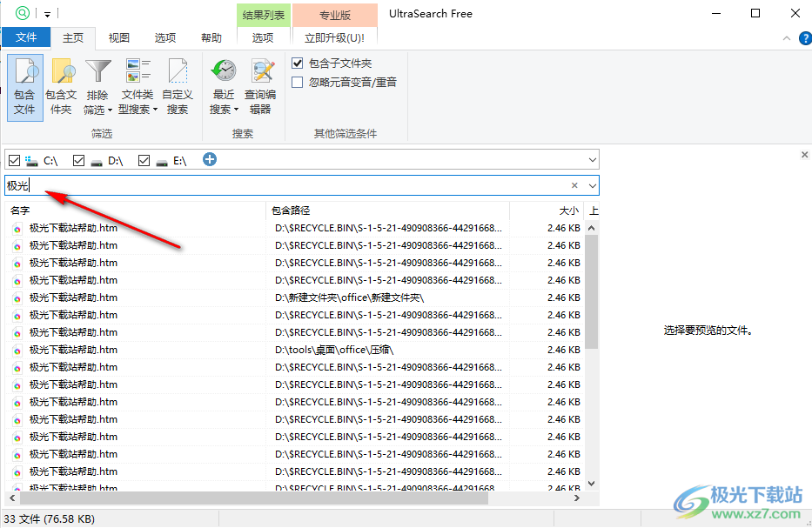Select the 包含文件夹 search mode icon
The image size is (812, 528).
tap(61, 71)
